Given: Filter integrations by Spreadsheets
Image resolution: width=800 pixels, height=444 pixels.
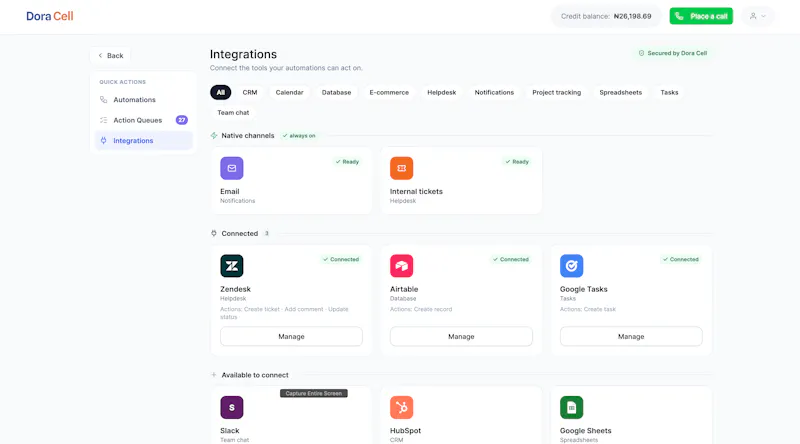Looking at the screenshot, I should click(620, 92).
